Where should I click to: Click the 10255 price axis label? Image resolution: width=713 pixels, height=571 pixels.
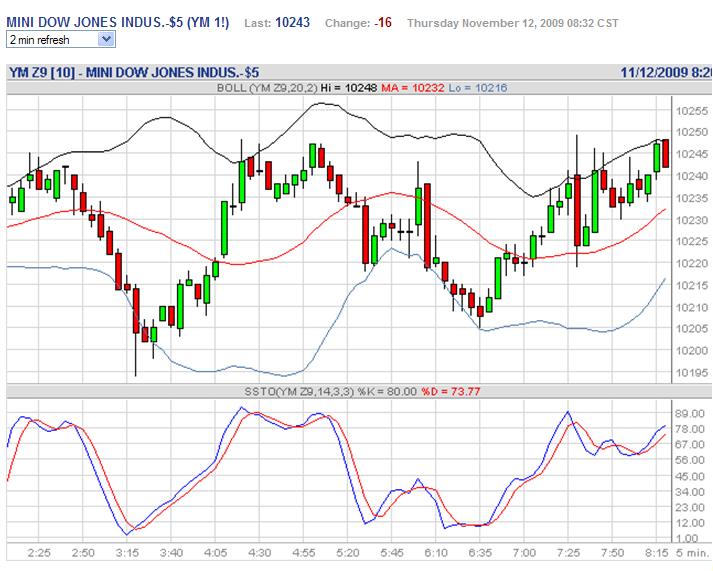pyautogui.click(x=692, y=111)
